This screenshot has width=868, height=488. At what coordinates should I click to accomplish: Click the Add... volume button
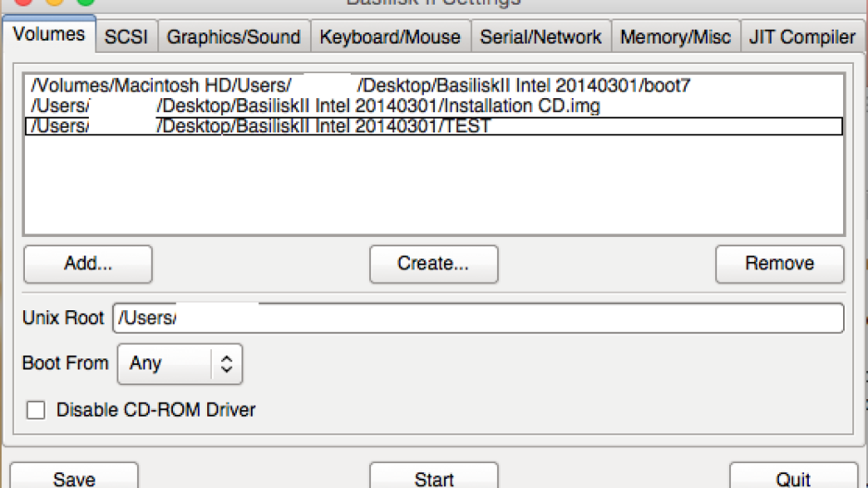click(88, 264)
